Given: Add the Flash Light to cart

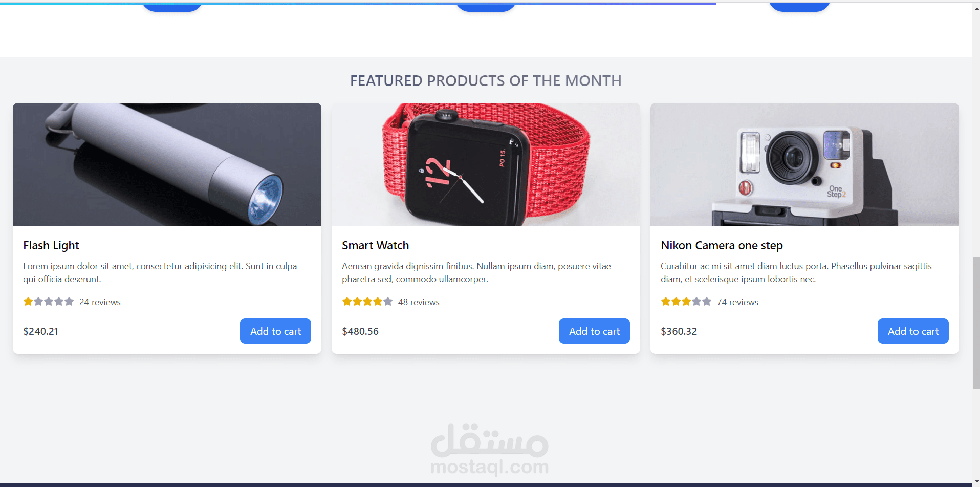Looking at the screenshot, I should pos(275,331).
